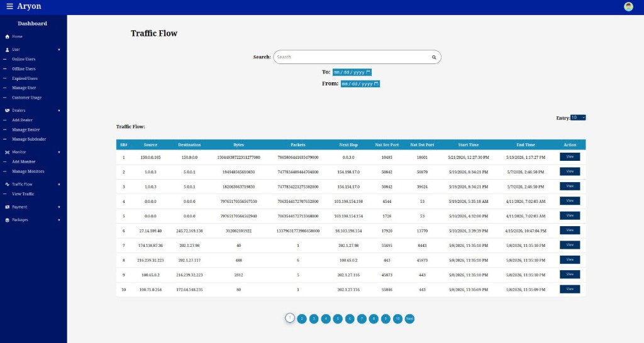Open Manage Subdealer page

click(x=29, y=139)
